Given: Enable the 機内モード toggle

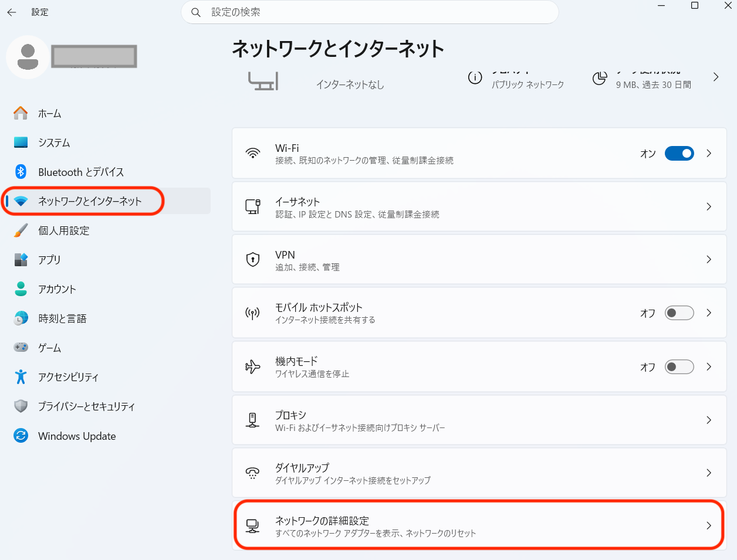Looking at the screenshot, I should pyautogui.click(x=679, y=367).
